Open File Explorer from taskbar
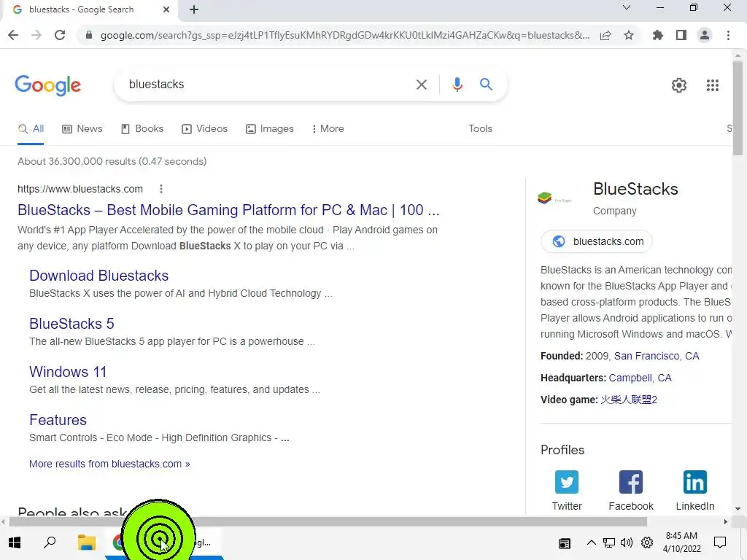This screenshot has width=747, height=560. click(87, 542)
